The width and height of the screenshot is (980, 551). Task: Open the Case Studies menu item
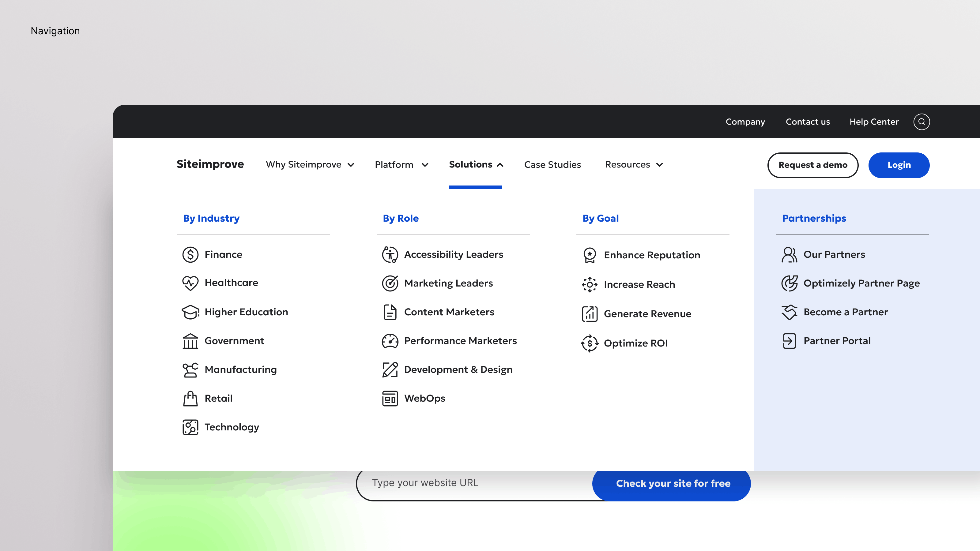point(552,165)
